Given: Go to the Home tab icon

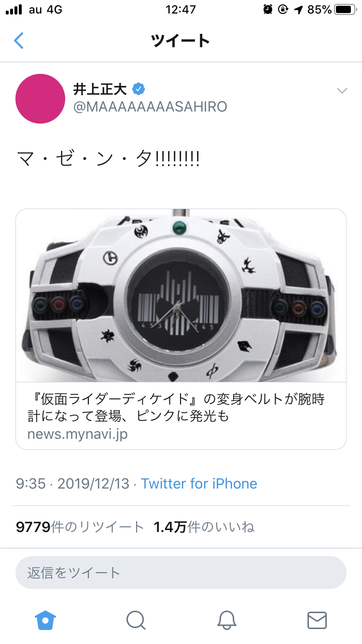Looking at the screenshot, I should [45, 620].
